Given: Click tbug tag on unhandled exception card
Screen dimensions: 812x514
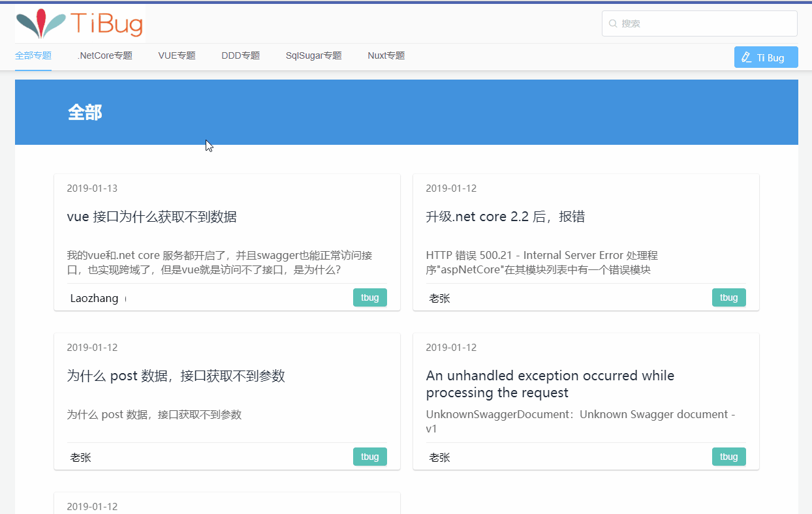Looking at the screenshot, I should 729,457.
